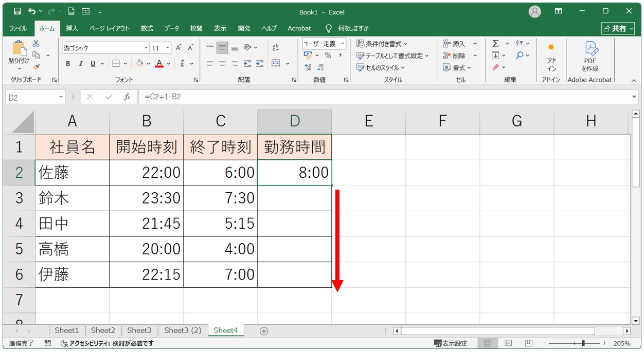Click the Find magnifier icon

pyautogui.click(x=520, y=55)
